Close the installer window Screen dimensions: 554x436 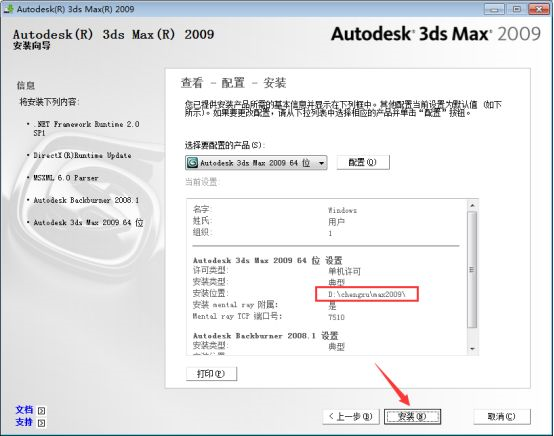point(538,9)
